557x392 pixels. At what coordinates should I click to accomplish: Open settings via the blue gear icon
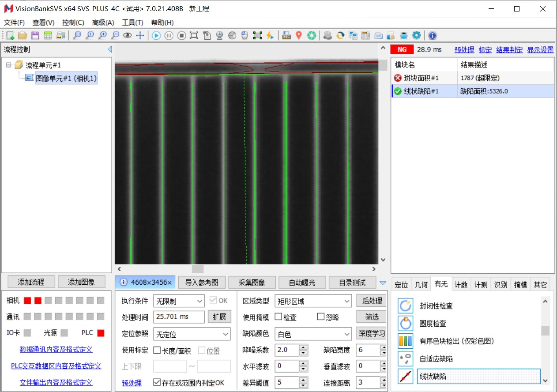pyautogui.click(x=416, y=36)
